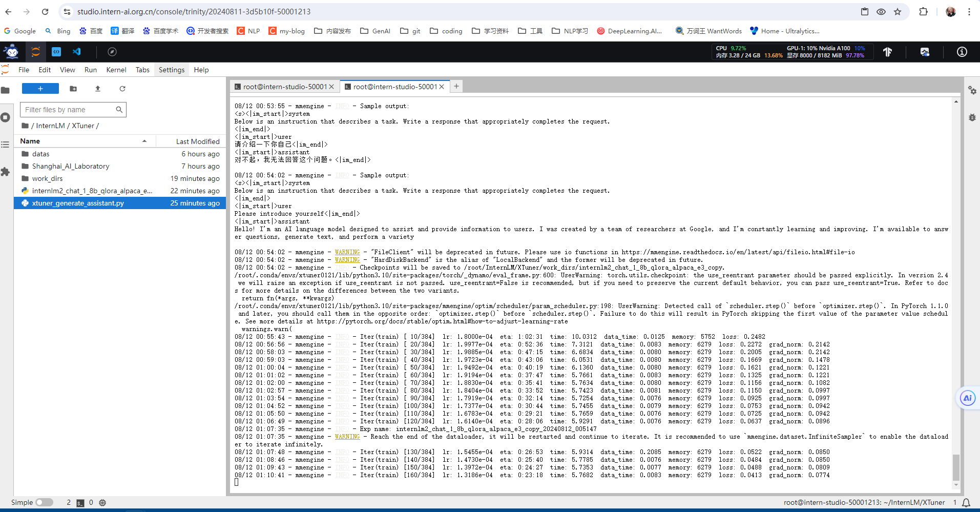This screenshot has width=980, height=512.
Task: Go back in browser history
Action: (x=9, y=12)
